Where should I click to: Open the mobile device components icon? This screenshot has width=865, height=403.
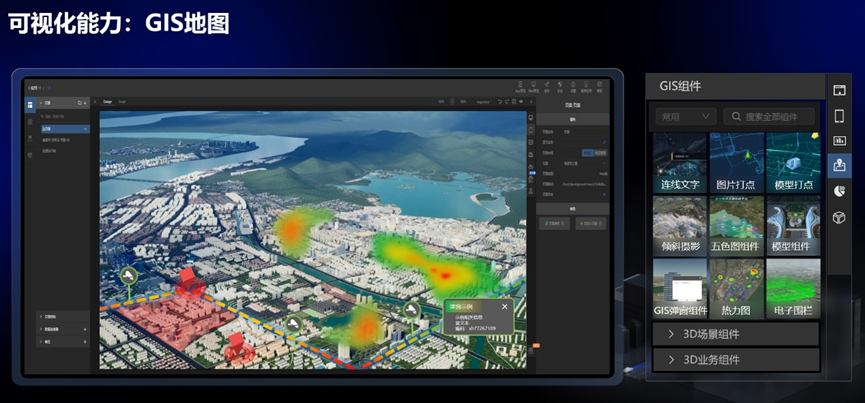click(x=839, y=116)
